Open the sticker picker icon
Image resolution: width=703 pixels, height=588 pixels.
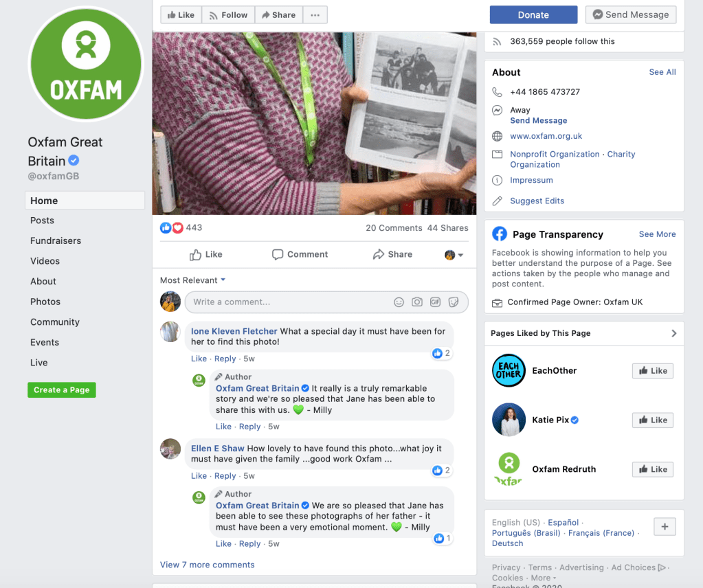pyautogui.click(x=454, y=302)
